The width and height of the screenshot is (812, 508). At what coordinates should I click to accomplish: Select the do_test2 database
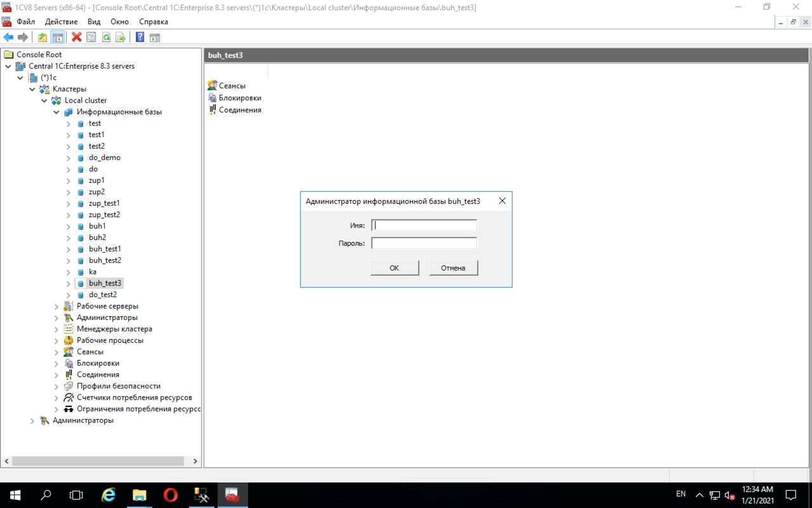tap(103, 295)
